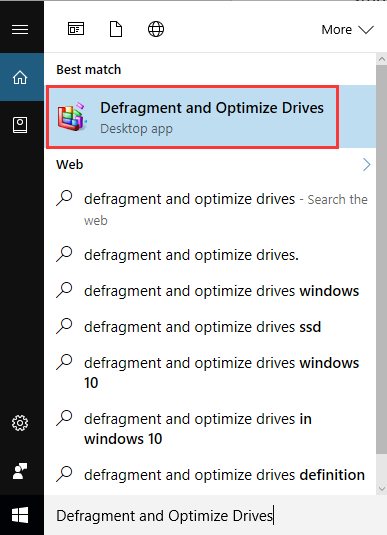Click the search box with typed query
Screen dimensions: 387x535
pos(215,515)
